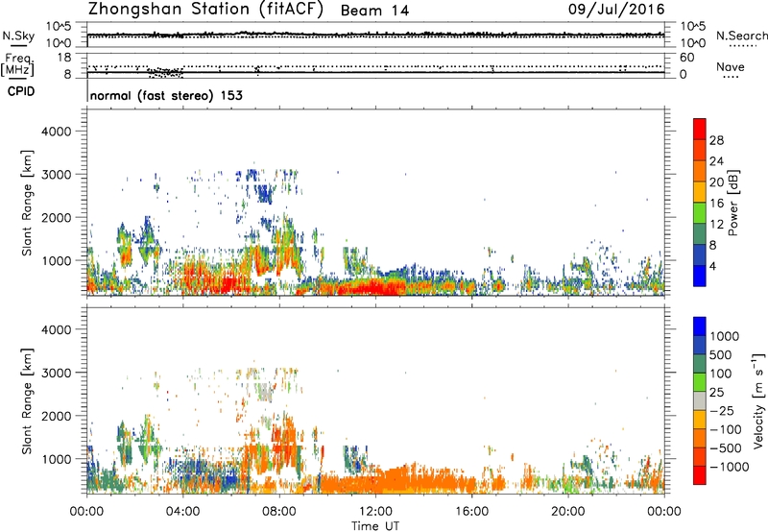Click the velocity panel 'Slant Range [km]' label
This screenshot has width=768, height=532.
(x=27, y=400)
